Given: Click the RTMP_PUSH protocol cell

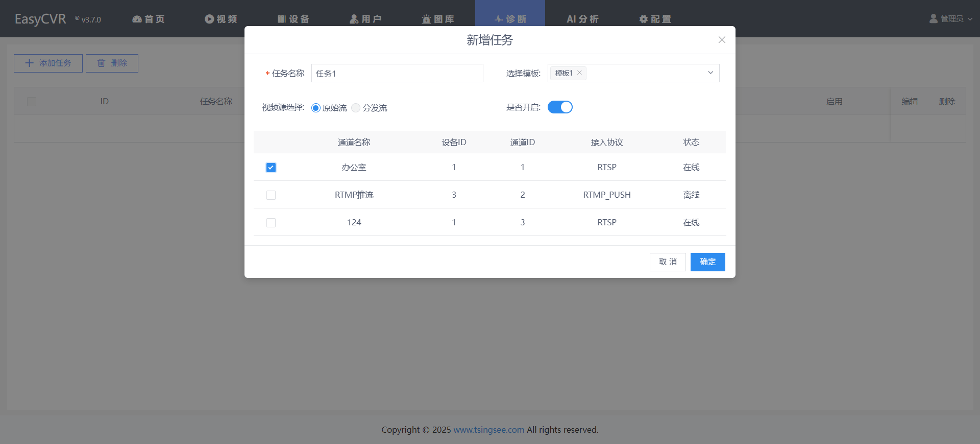Looking at the screenshot, I should click(x=607, y=195).
